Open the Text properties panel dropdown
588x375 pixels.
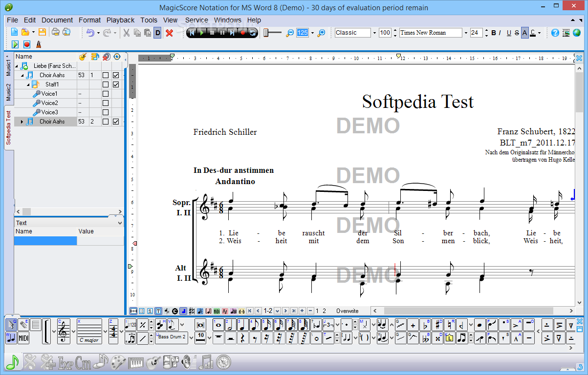(120, 223)
